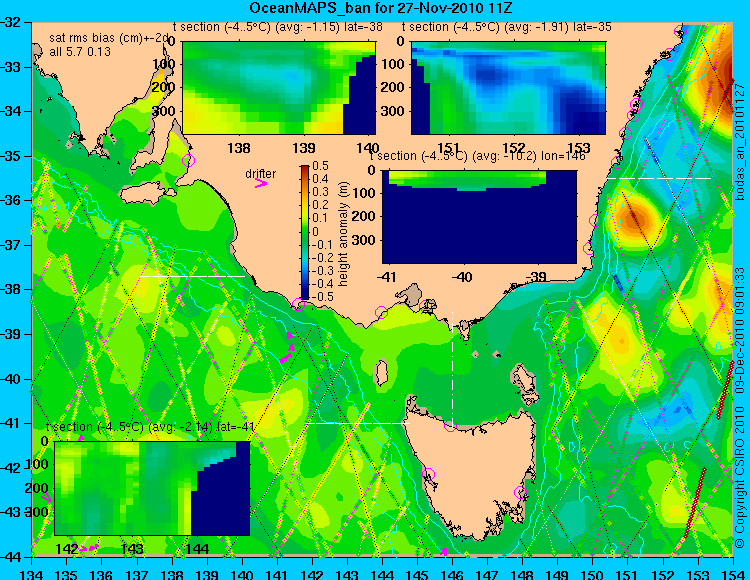Click the -32 latitude label on left axis
The width and height of the screenshot is (750, 580).
click(x=11, y=22)
